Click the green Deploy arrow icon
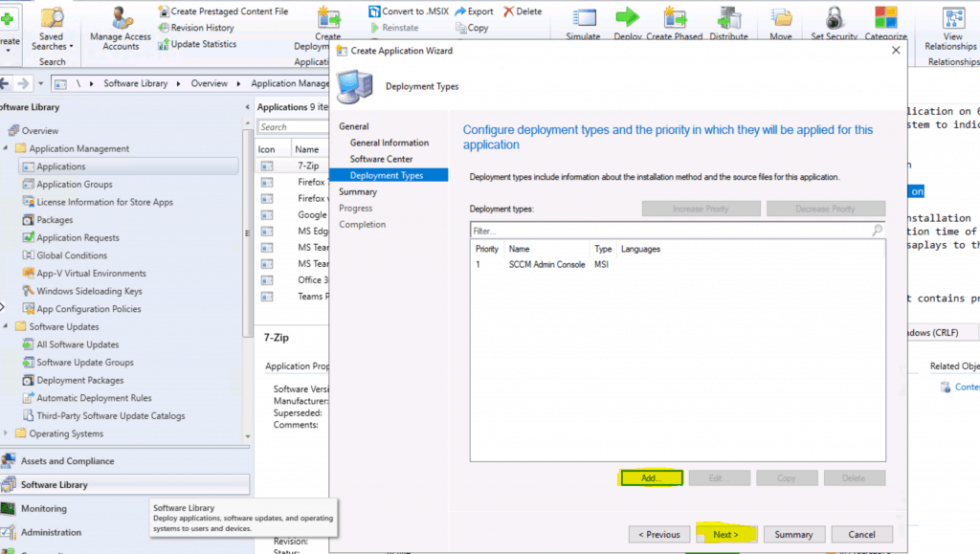 coord(627,17)
